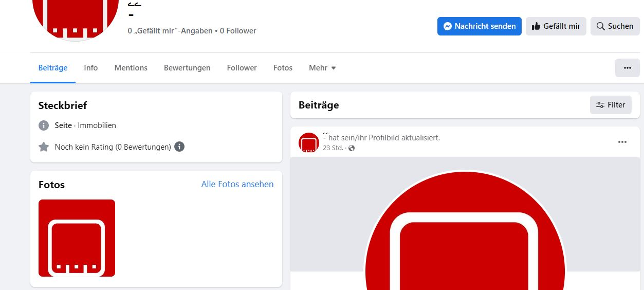The image size is (644, 290).
Task: Open the Follower tab
Action: [242, 68]
